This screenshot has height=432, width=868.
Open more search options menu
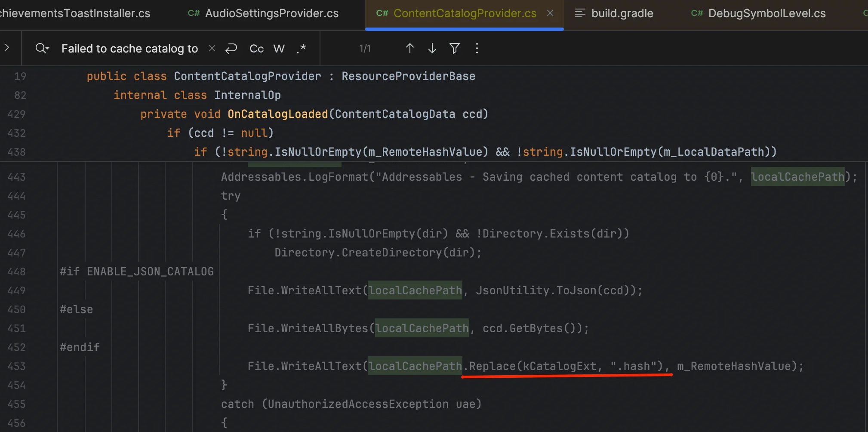pyautogui.click(x=477, y=48)
